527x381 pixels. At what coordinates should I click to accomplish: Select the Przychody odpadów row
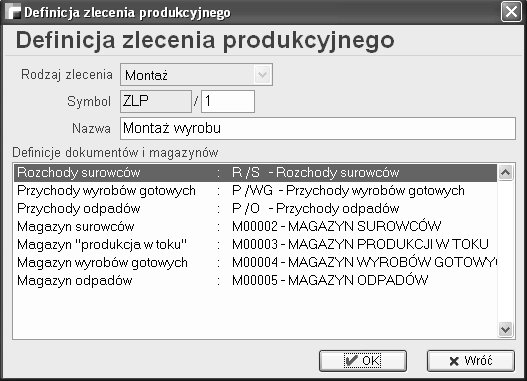pos(255,209)
